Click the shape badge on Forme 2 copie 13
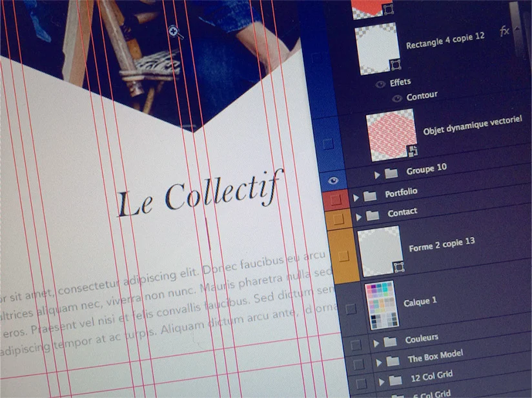Screen dimensions: 532x398 tap(400, 268)
